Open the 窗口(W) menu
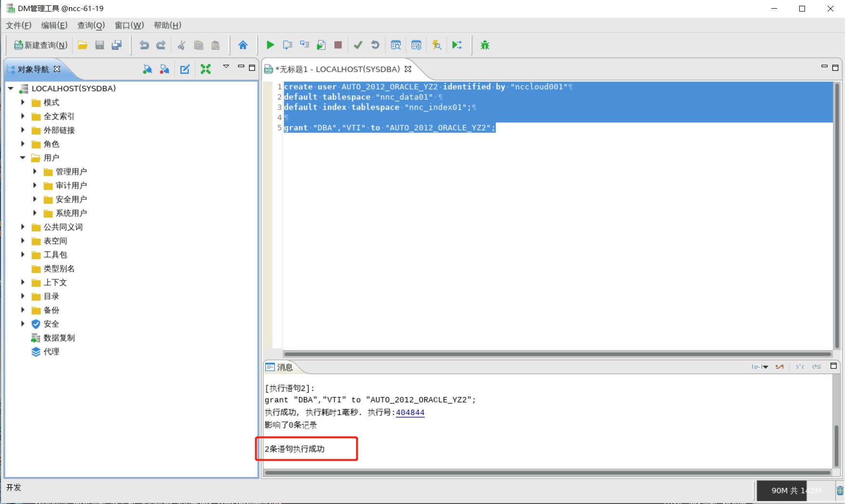 (129, 25)
